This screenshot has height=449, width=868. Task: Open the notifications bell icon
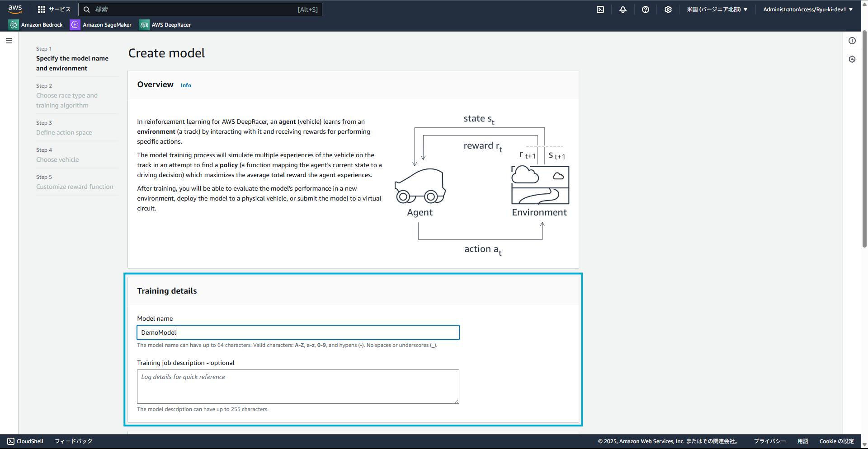pos(623,9)
